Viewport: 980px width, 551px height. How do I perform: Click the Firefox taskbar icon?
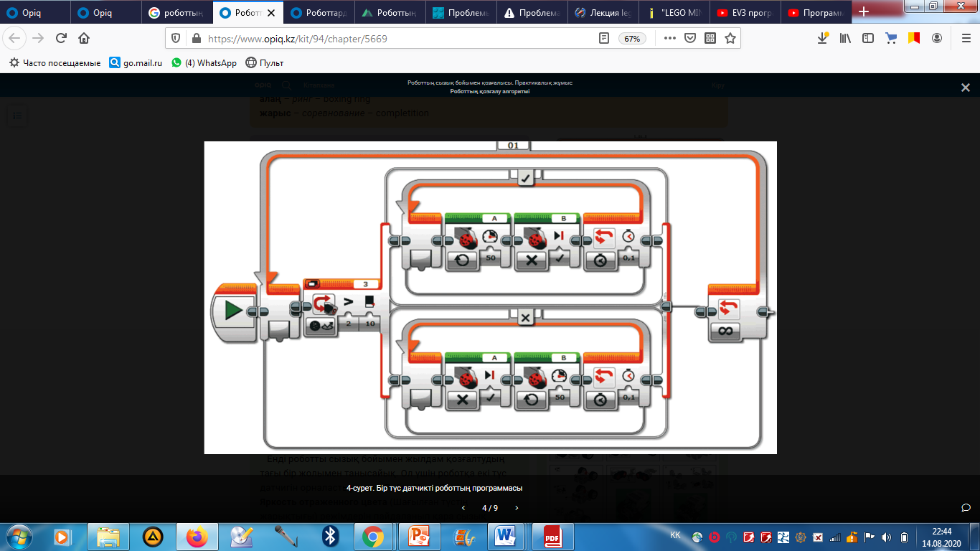197,536
